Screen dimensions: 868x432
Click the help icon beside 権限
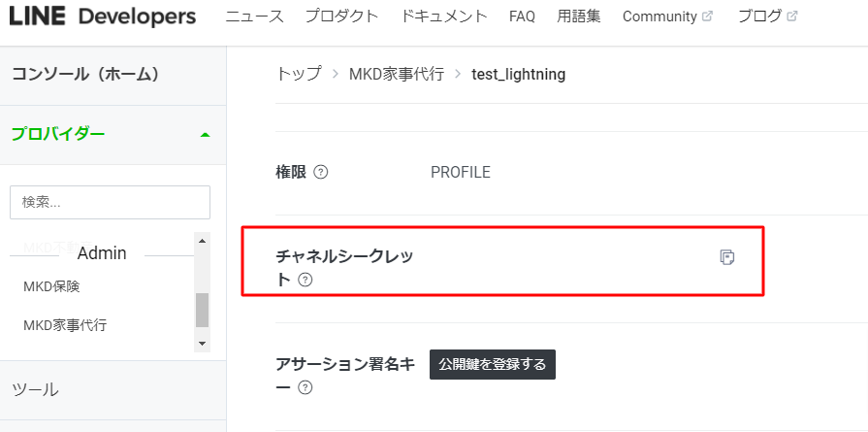[x=321, y=173]
